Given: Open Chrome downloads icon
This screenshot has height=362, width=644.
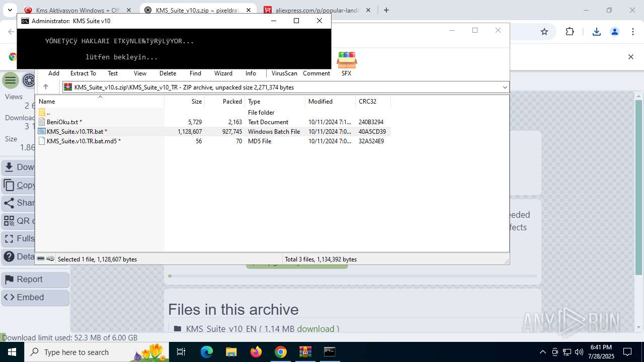Looking at the screenshot, I should [x=597, y=32].
